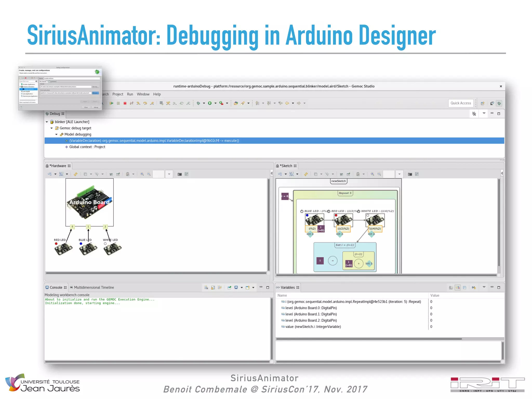
Task: Switch to the Multidimensional Timeline tab
Action: [x=92, y=288]
